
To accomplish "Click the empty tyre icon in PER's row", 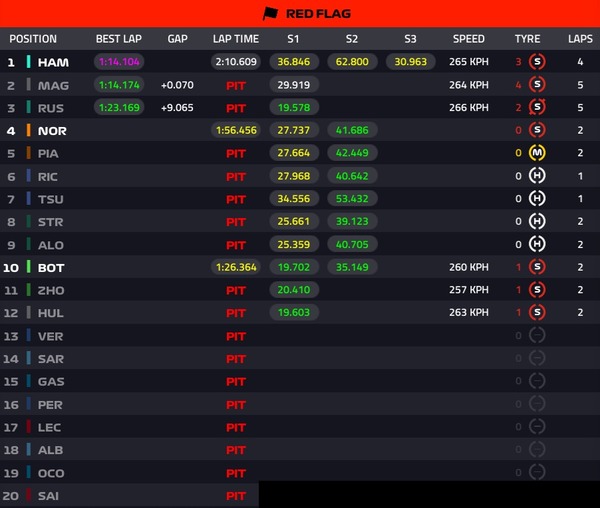I will coord(537,404).
